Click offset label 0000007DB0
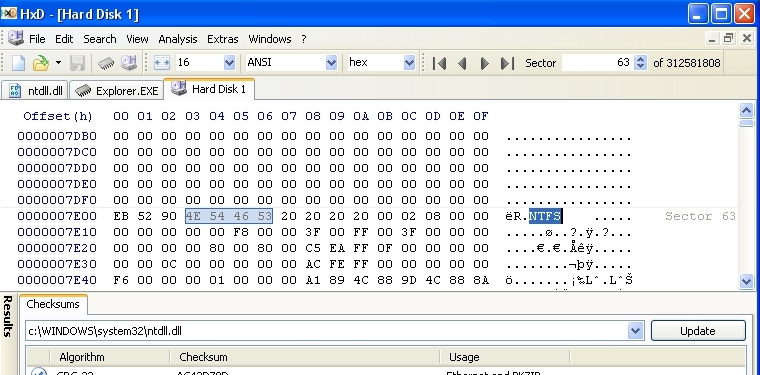Image resolution: width=760 pixels, height=375 pixels. tap(57, 136)
